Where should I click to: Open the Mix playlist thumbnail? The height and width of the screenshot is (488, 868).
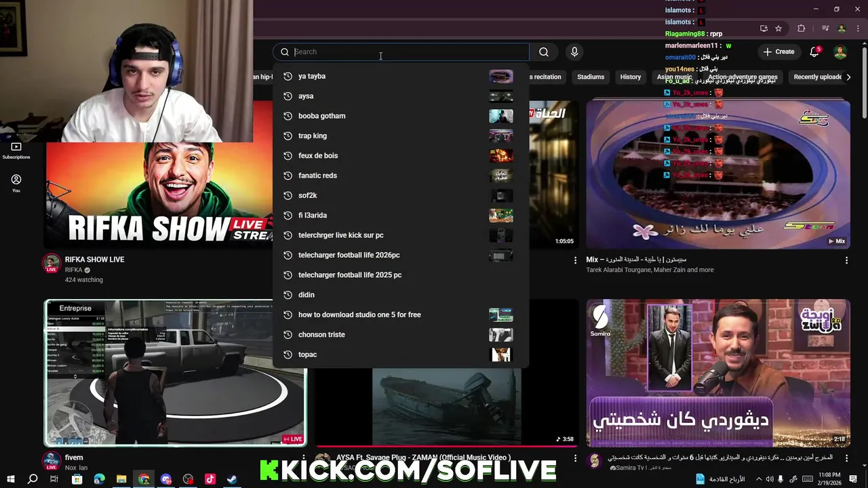tap(718, 175)
